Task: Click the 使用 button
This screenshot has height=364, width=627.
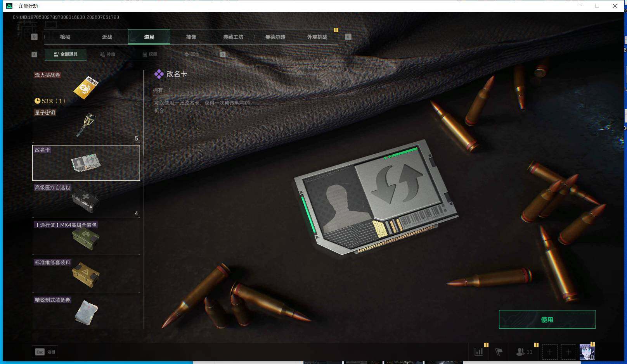Action: point(547,319)
